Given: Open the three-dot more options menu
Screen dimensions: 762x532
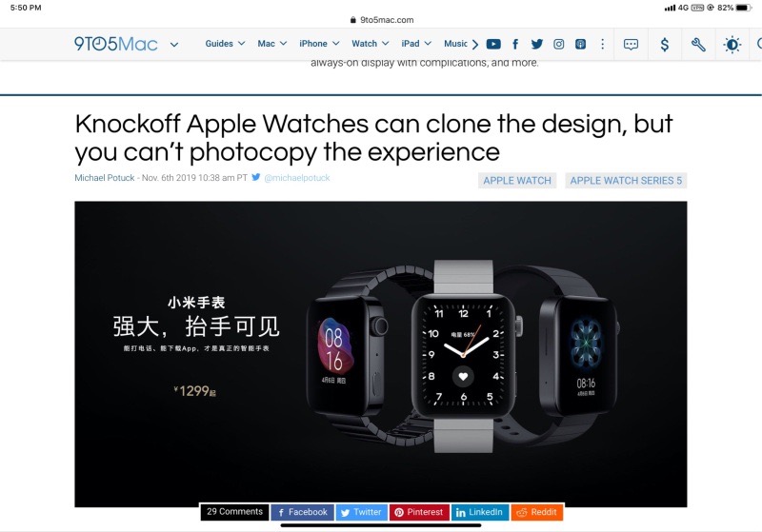Looking at the screenshot, I should (x=603, y=44).
